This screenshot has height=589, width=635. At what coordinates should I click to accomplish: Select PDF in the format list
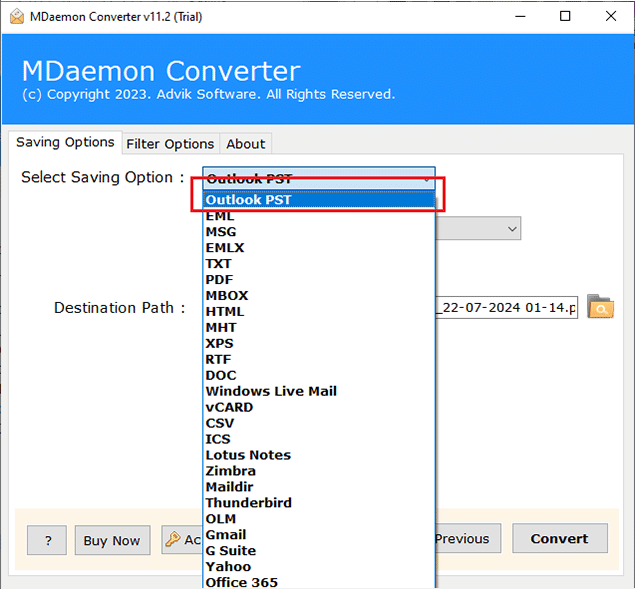pyautogui.click(x=319, y=280)
